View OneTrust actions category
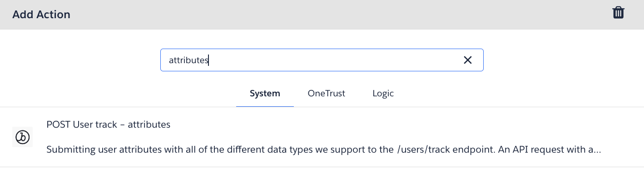The width and height of the screenshot is (644, 174). click(326, 94)
